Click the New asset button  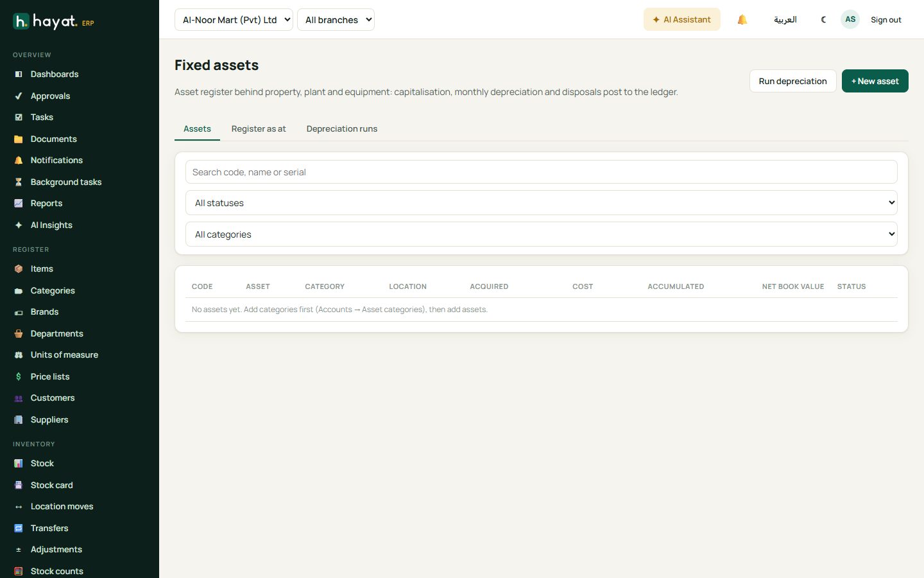875,81
